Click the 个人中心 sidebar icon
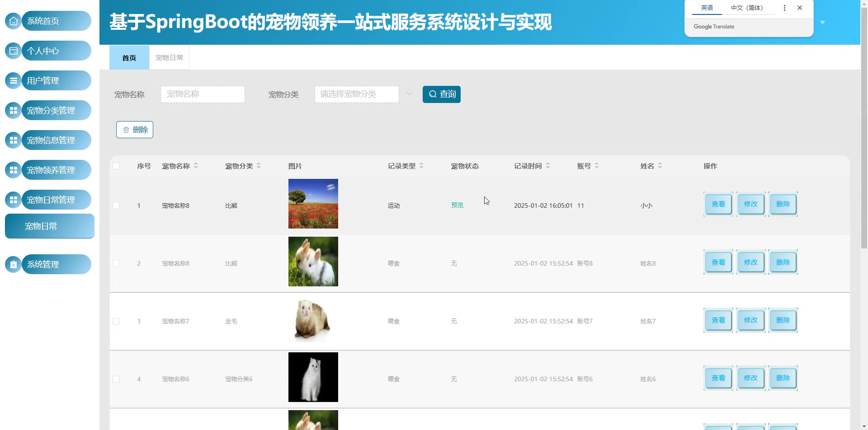The width and height of the screenshot is (868, 430). (x=14, y=51)
